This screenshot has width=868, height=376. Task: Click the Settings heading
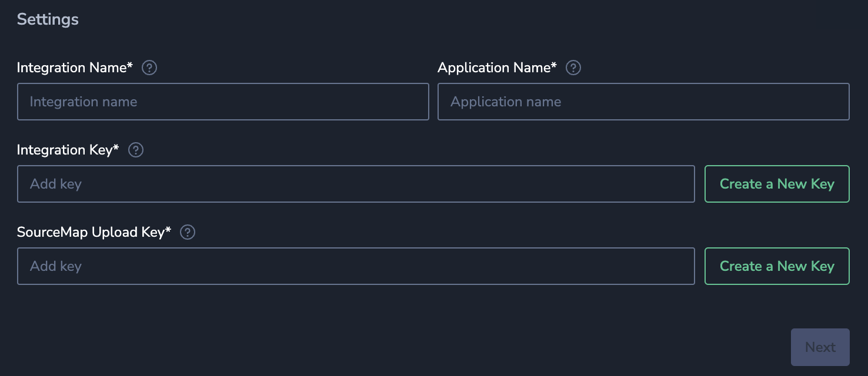pos(48,19)
